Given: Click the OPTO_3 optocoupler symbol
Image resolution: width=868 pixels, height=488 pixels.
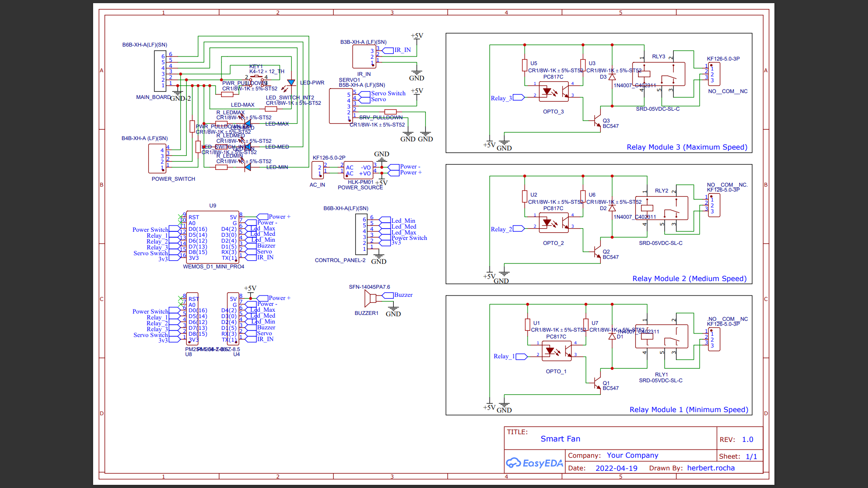Looking at the screenshot, I should (x=553, y=92).
